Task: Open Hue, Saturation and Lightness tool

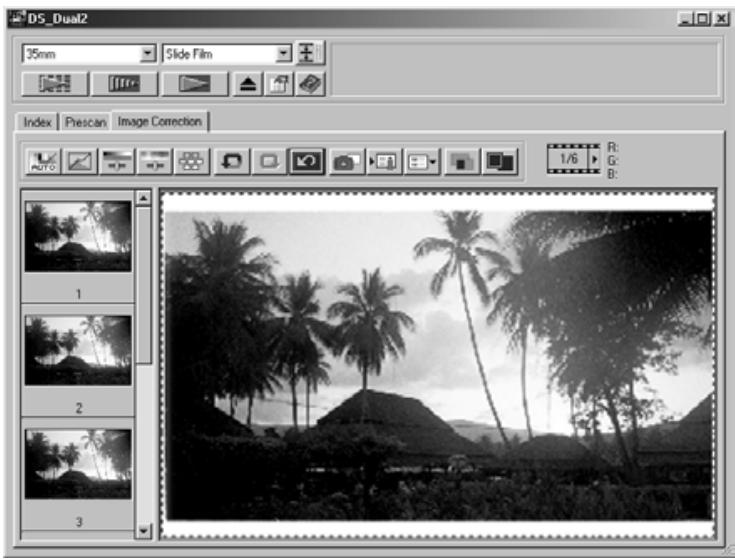Action: pos(154,162)
